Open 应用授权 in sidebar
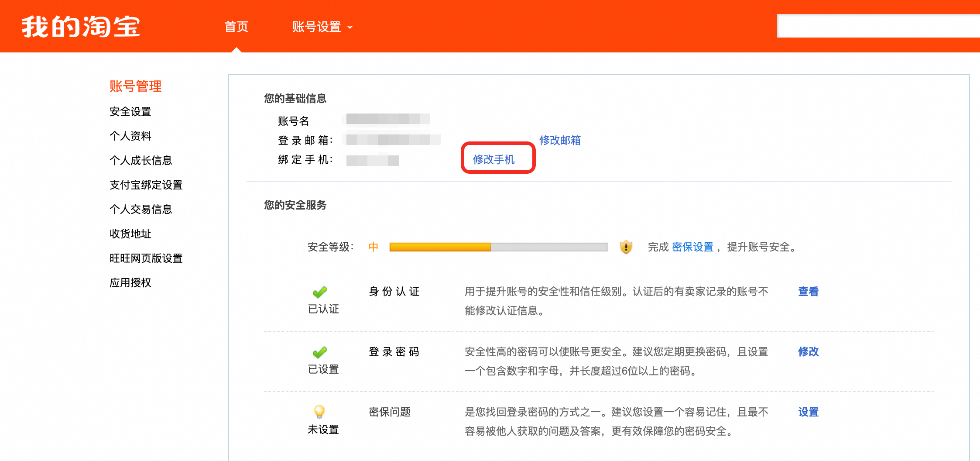The width and height of the screenshot is (980, 461). [130, 283]
